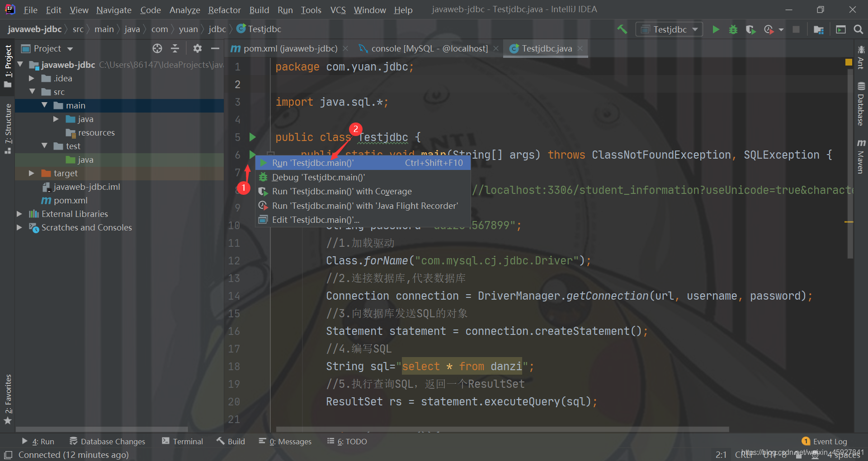
Task: Expand the java folder under main
Action: tap(56, 119)
